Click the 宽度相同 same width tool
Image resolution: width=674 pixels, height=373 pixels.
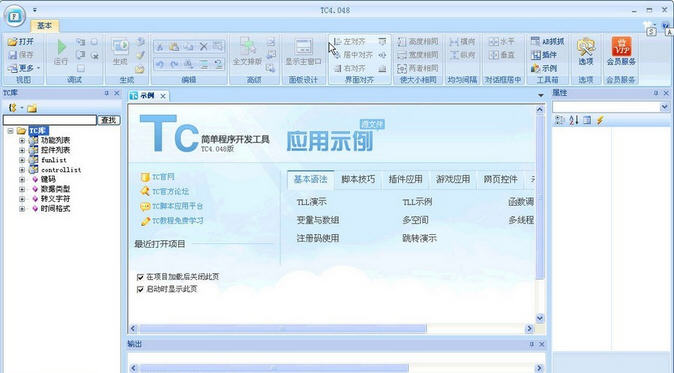(418, 55)
